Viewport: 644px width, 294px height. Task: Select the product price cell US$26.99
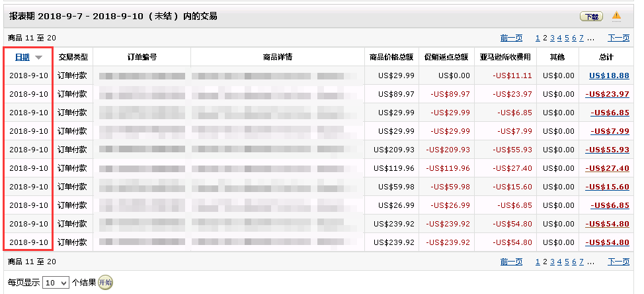391,205
